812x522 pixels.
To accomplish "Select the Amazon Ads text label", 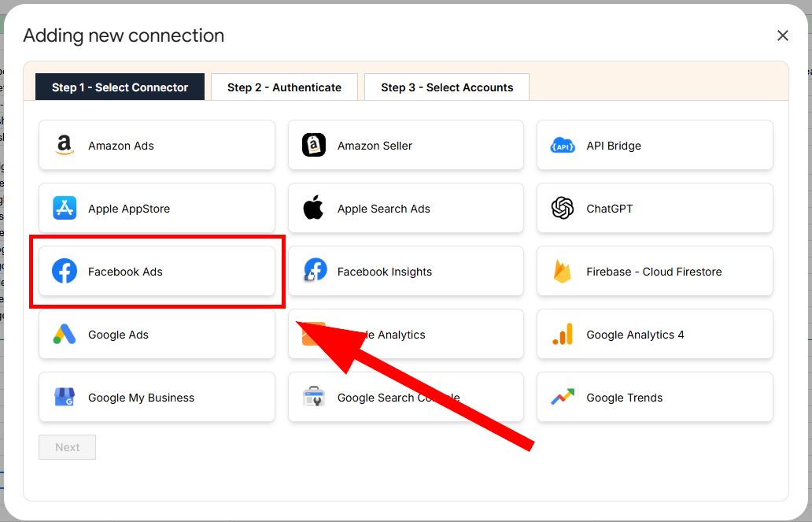I will point(120,146).
